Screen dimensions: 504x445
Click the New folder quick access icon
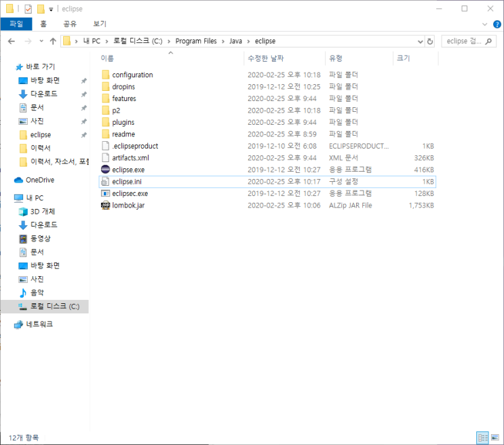41,9
